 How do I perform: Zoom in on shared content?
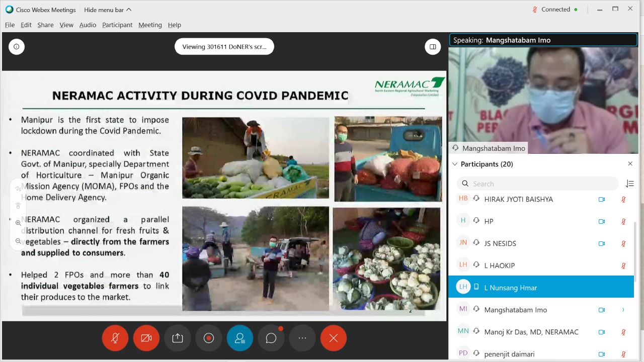[18, 223]
